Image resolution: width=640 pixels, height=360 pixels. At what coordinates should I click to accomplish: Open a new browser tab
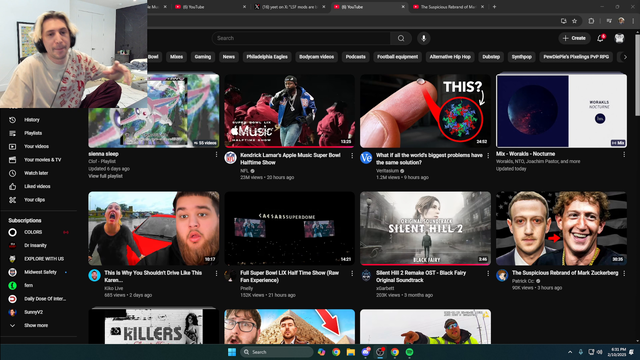[x=494, y=7]
